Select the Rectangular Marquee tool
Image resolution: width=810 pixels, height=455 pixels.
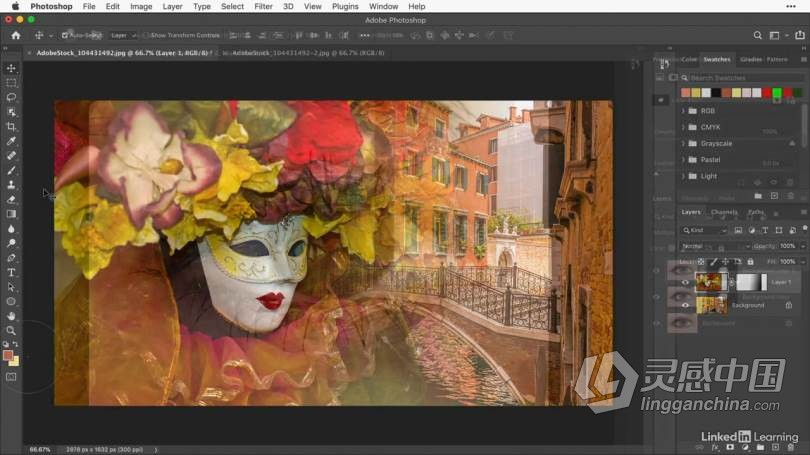(x=11, y=83)
